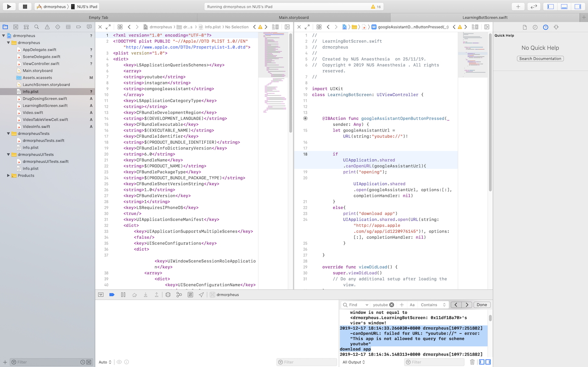Select DrugDosingScreen.swift in the file navigator

(x=45, y=99)
